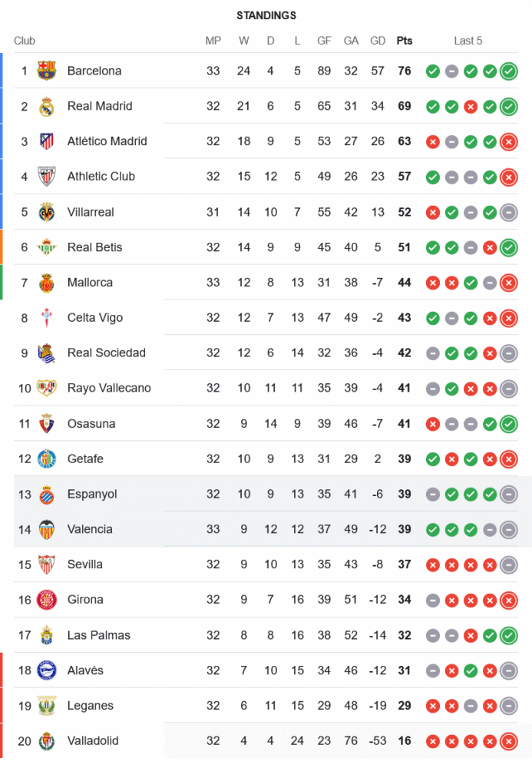Click the Girona club badge
Viewport: 532px width, 768px height.
[x=47, y=600]
